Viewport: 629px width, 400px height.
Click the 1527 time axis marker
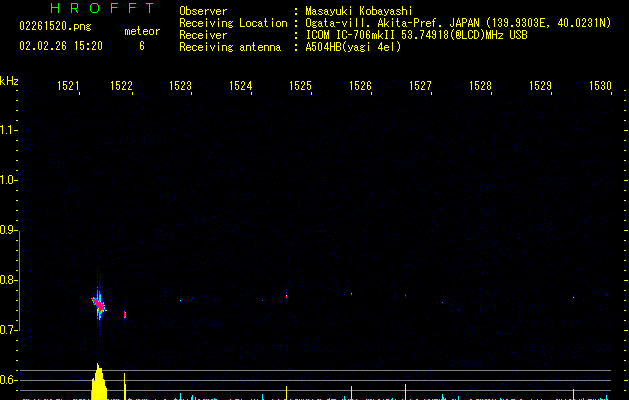(420, 86)
